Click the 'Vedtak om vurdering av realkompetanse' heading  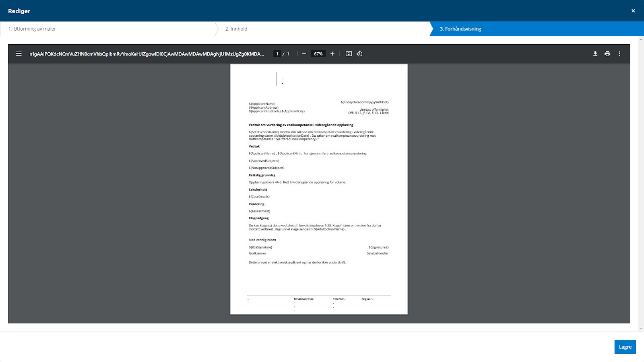pyautogui.click(x=301, y=125)
